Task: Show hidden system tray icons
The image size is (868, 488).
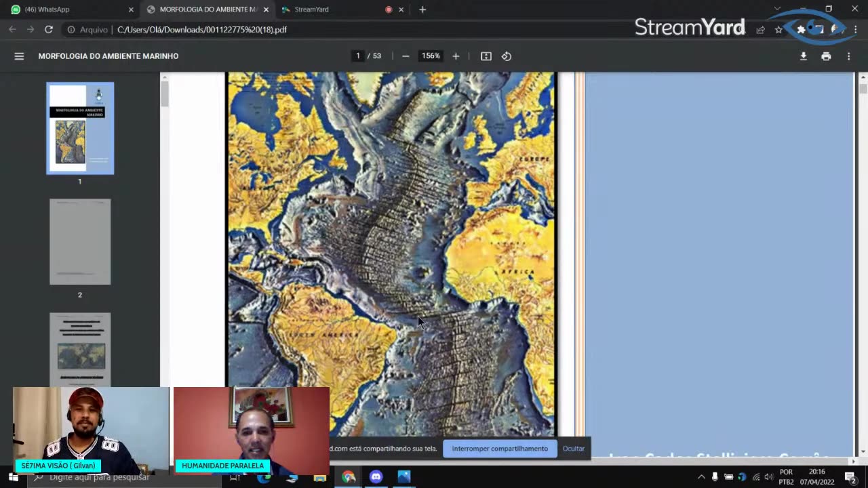Action: coord(701,477)
